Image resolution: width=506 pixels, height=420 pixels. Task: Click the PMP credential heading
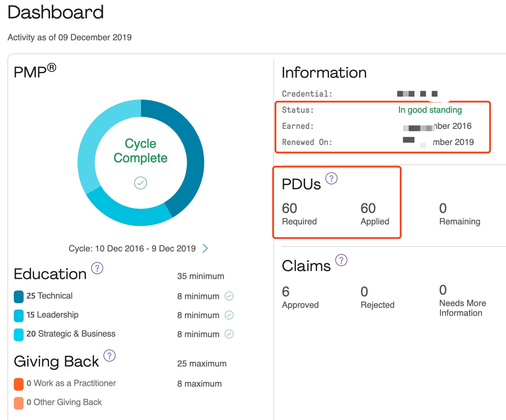35,71
